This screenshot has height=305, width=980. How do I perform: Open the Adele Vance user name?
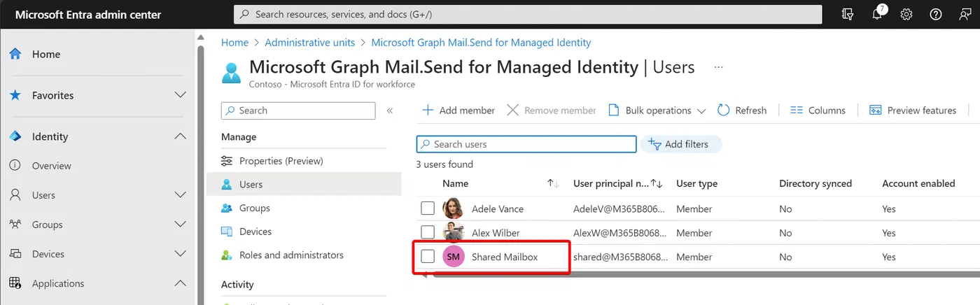[x=498, y=209]
